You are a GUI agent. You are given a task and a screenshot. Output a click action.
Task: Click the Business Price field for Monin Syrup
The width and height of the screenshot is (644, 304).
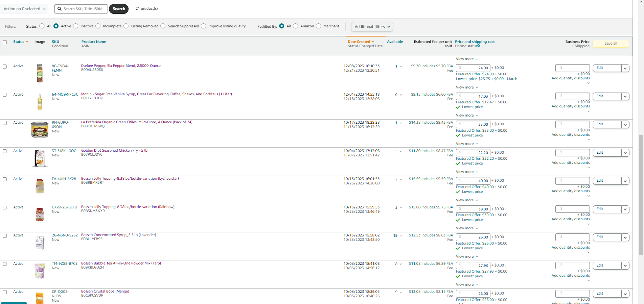point(572,96)
